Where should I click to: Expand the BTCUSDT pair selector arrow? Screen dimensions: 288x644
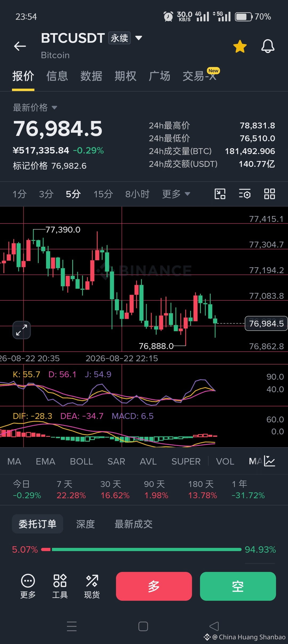point(138,38)
